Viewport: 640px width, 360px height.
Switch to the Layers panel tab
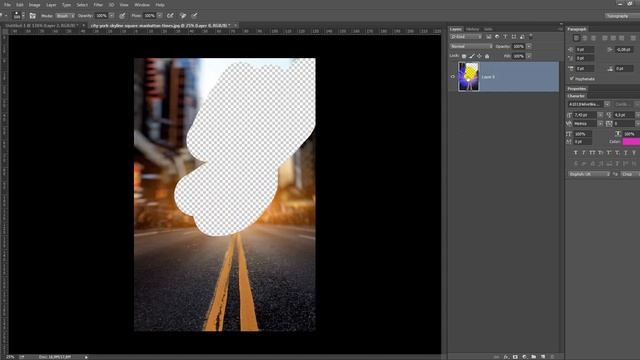(x=456, y=29)
